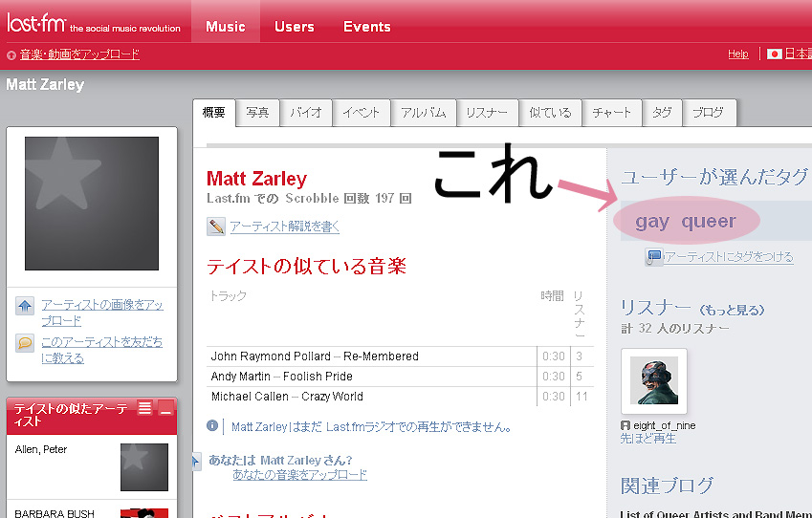Click このアーティストを友だちに教える link
The image size is (812, 518).
pyautogui.click(x=102, y=350)
